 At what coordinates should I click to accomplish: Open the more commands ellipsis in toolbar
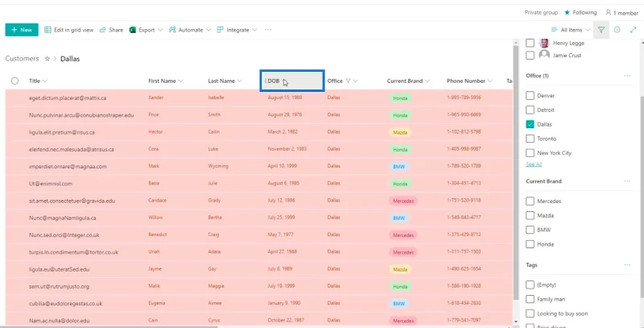click(268, 30)
